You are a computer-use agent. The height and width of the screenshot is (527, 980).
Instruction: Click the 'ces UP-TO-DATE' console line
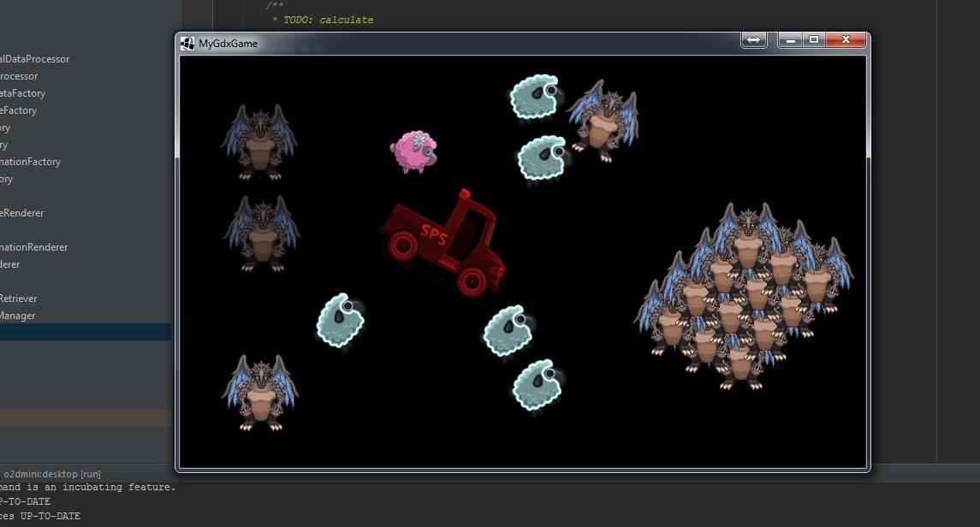pyautogui.click(x=40, y=517)
